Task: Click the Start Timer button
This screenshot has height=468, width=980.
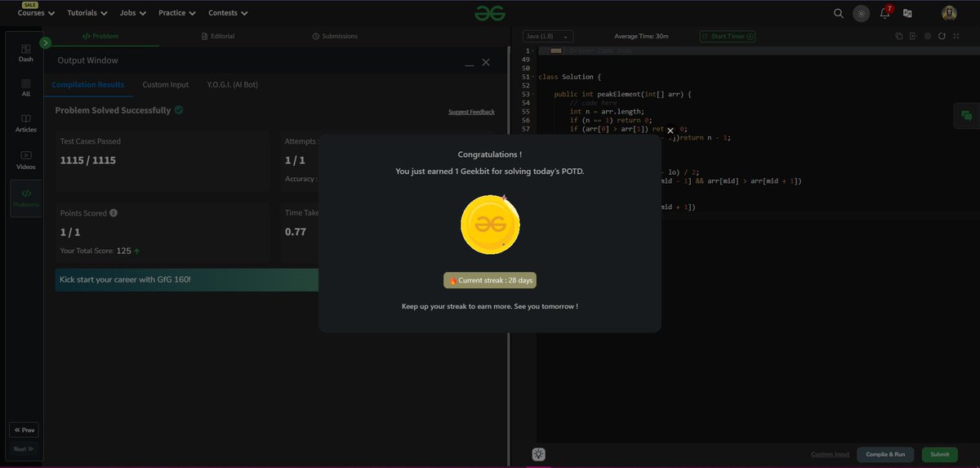Action: click(x=728, y=37)
